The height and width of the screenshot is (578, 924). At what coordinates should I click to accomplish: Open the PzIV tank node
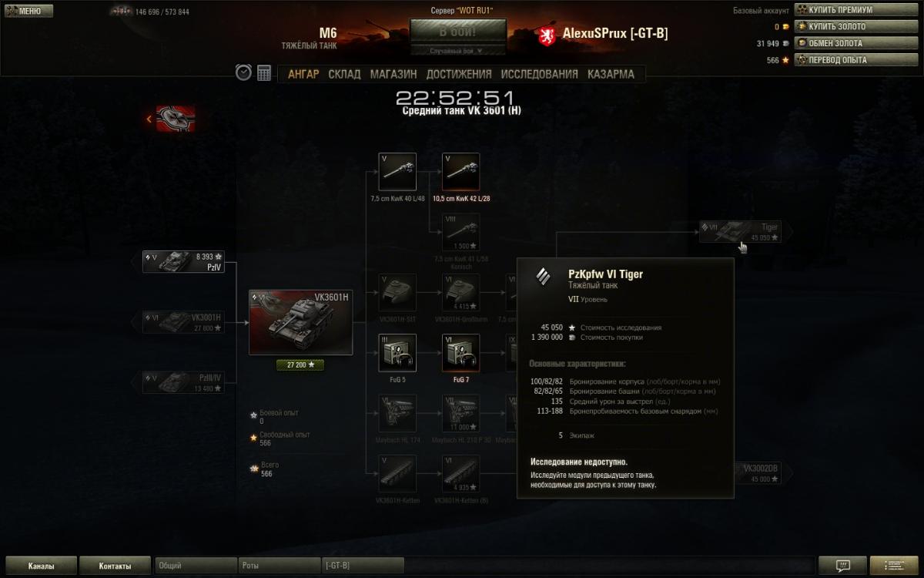[183, 261]
